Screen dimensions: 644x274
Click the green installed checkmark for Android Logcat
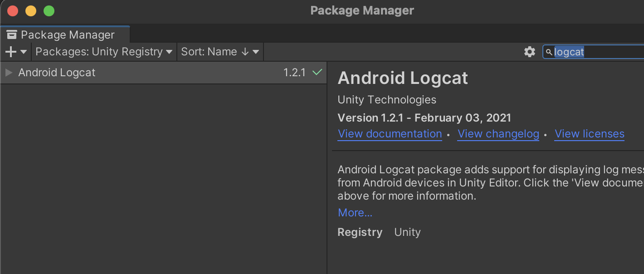point(317,72)
